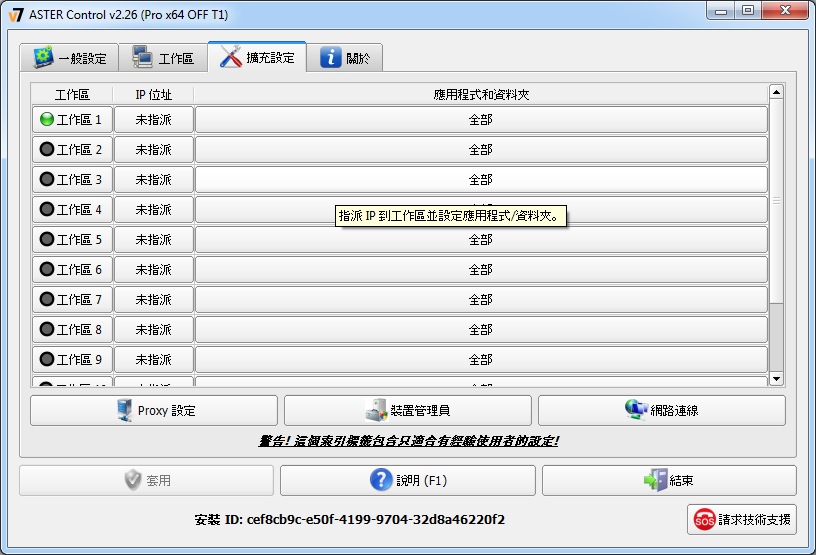Set applications and folders for 工作區 2
The height and width of the screenshot is (555, 816).
coord(481,149)
